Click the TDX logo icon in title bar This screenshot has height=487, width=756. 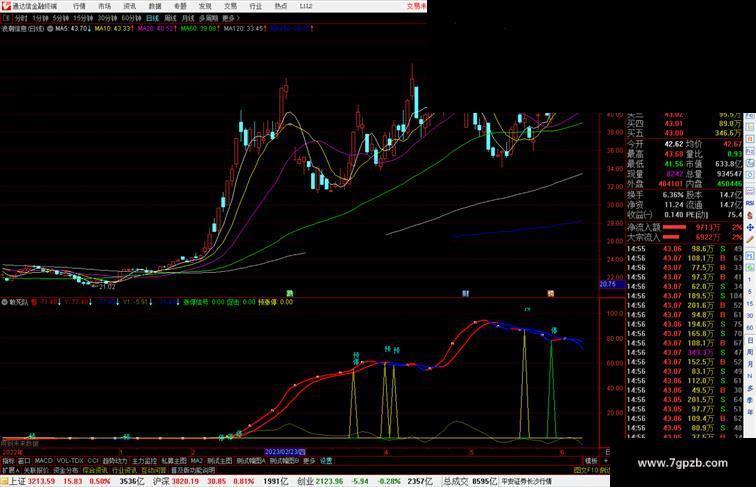point(6,6)
